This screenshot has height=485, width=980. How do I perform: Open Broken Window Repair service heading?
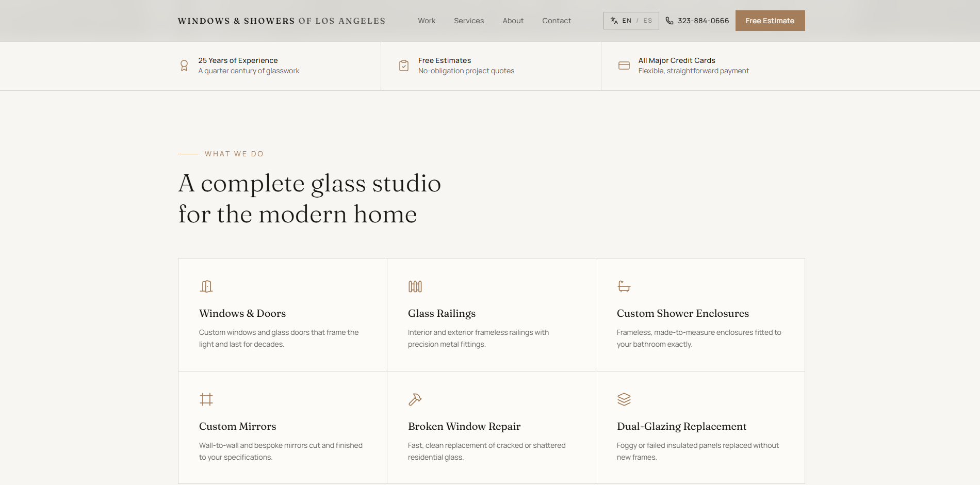pos(464,426)
